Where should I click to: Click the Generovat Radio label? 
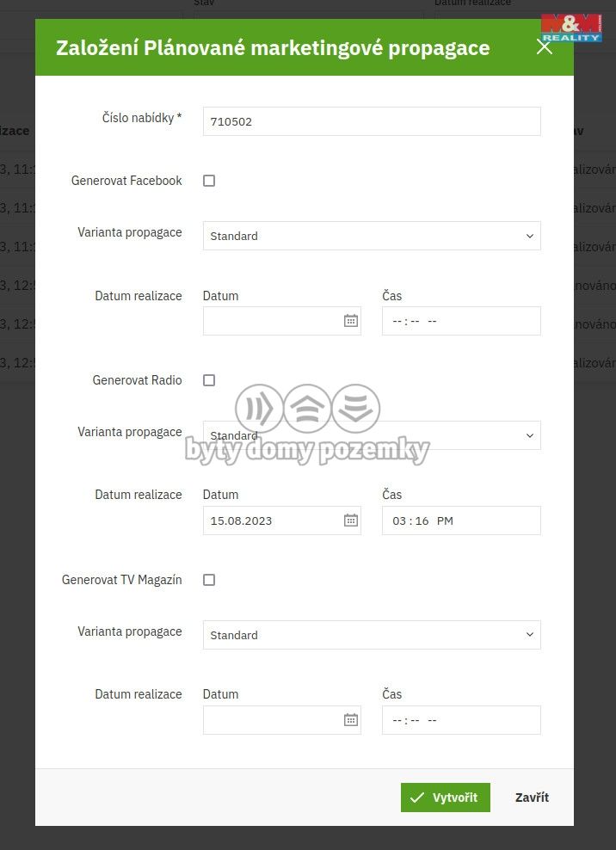coord(137,380)
